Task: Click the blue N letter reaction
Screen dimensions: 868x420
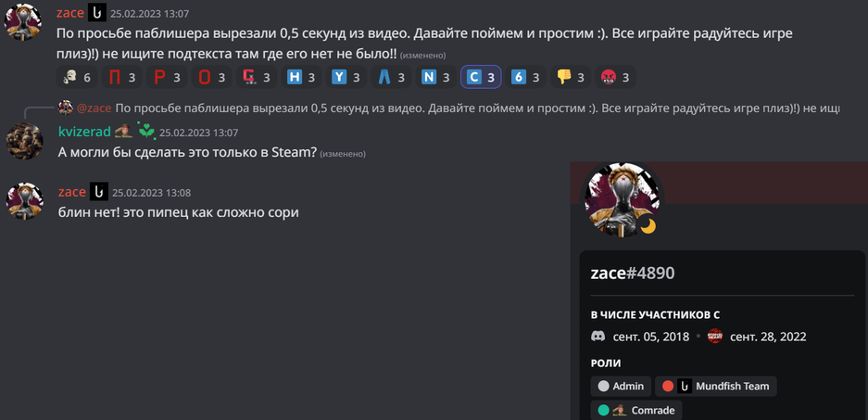Action: [x=436, y=77]
